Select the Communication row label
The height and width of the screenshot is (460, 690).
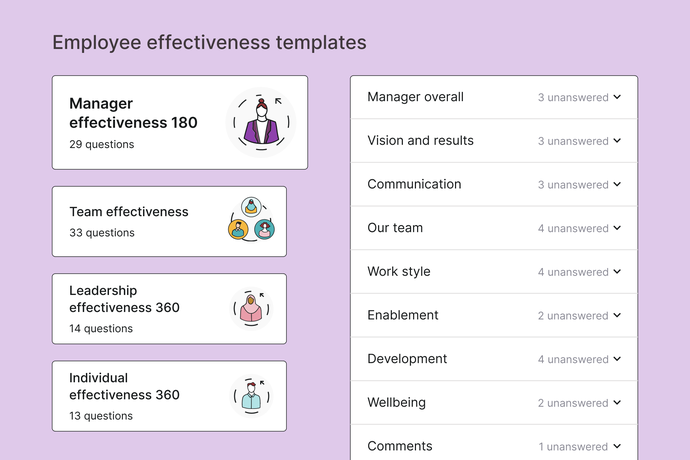tap(414, 184)
